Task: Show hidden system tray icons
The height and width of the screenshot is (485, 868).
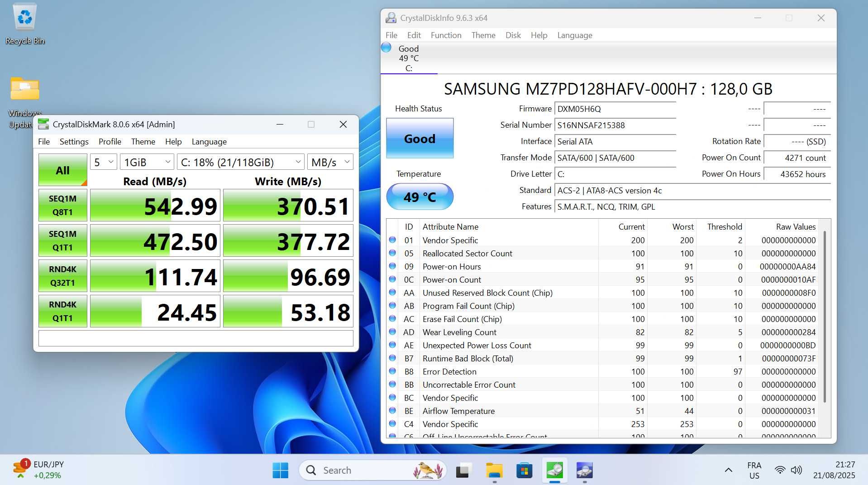Action: pos(728,470)
